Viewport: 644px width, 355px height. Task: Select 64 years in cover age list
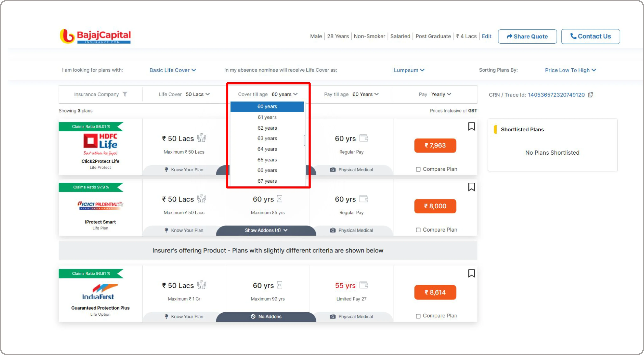click(267, 149)
